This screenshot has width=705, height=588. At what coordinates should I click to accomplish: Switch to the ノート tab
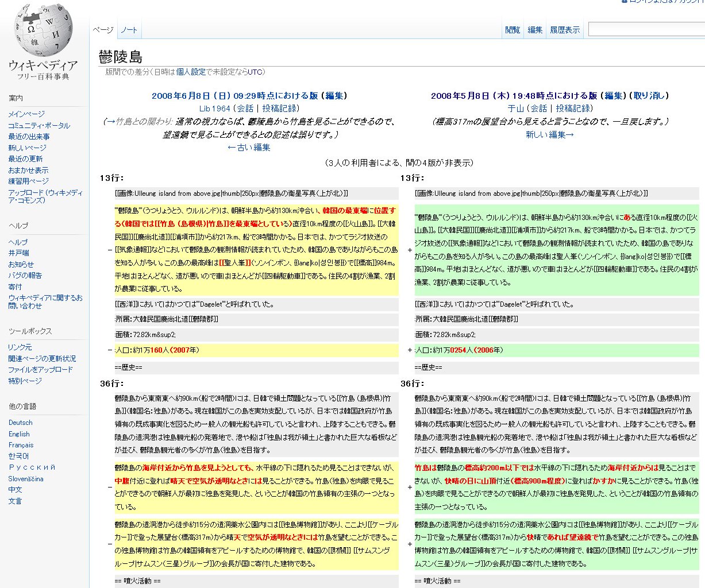[129, 30]
